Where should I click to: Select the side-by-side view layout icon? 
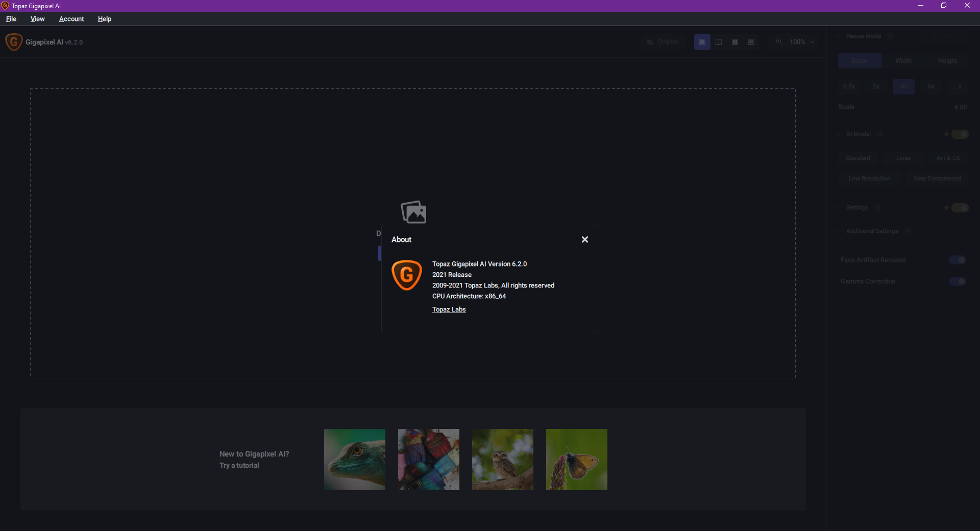tap(735, 42)
